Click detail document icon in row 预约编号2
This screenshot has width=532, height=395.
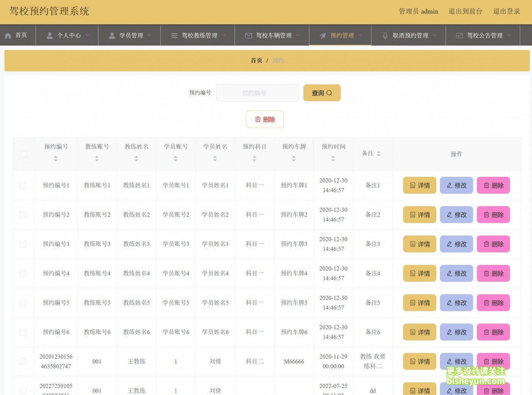click(x=413, y=215)
